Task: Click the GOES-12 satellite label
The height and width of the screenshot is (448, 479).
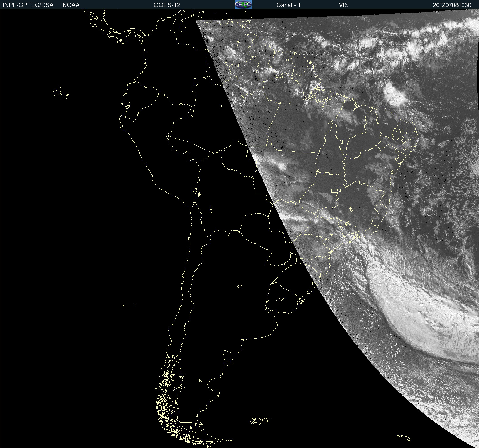Action: tap(167, 5)
